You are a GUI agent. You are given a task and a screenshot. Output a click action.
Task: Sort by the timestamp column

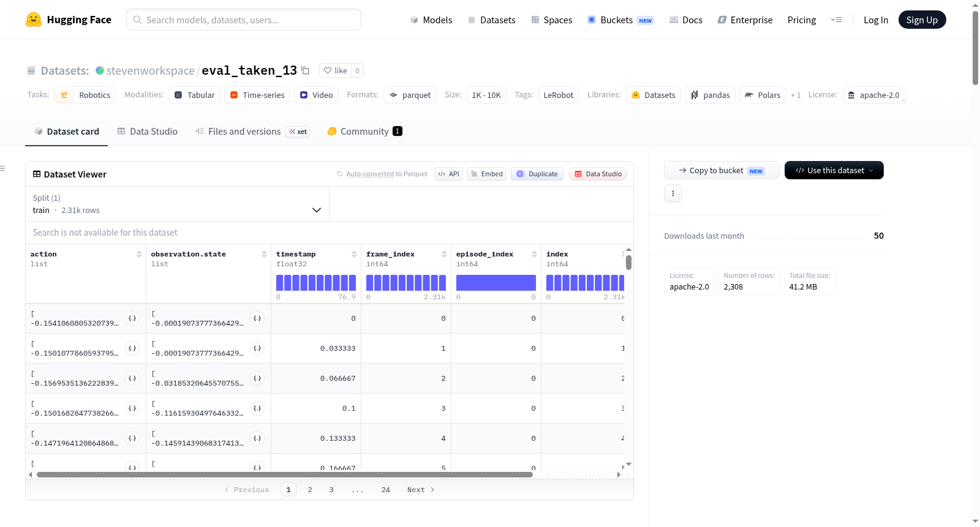(x=354, y=254)
